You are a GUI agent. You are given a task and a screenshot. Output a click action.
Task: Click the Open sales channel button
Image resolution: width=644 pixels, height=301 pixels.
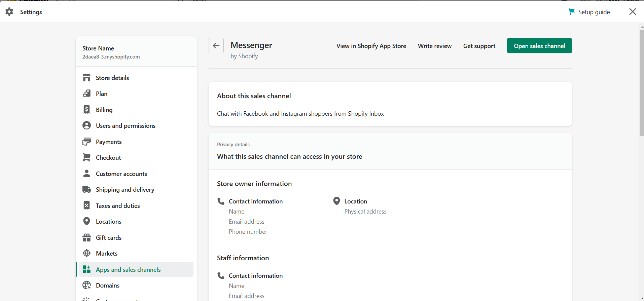539,46
